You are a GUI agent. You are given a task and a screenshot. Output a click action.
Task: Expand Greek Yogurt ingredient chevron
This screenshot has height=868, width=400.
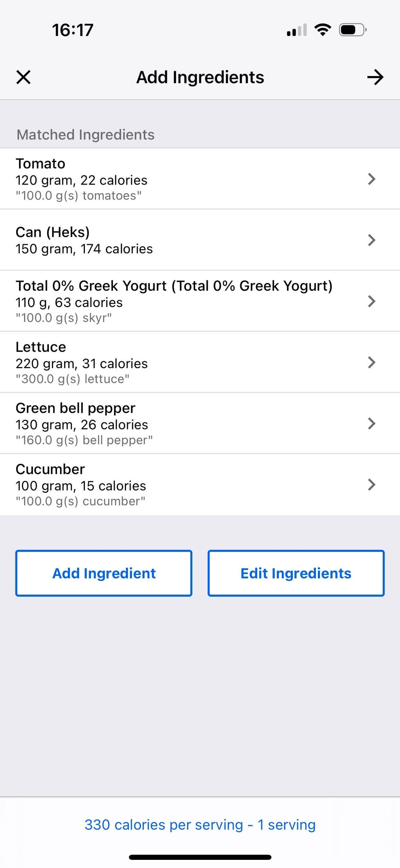(371, 301)
